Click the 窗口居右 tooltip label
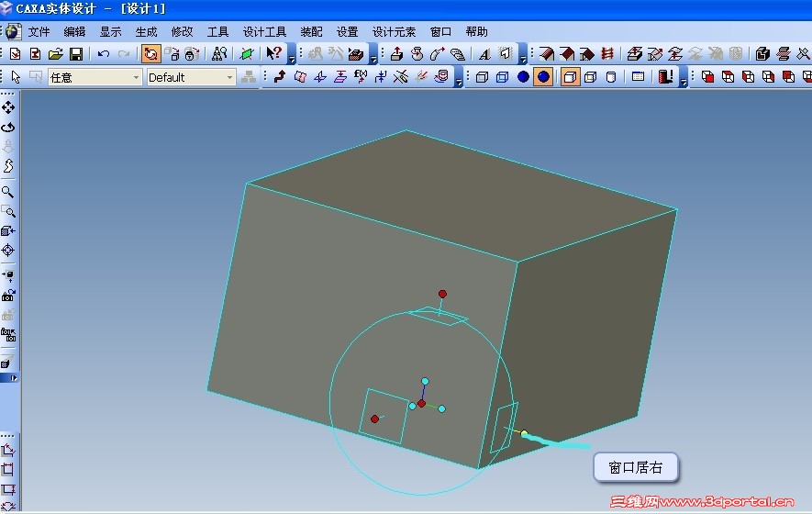 tap(636, 468)
